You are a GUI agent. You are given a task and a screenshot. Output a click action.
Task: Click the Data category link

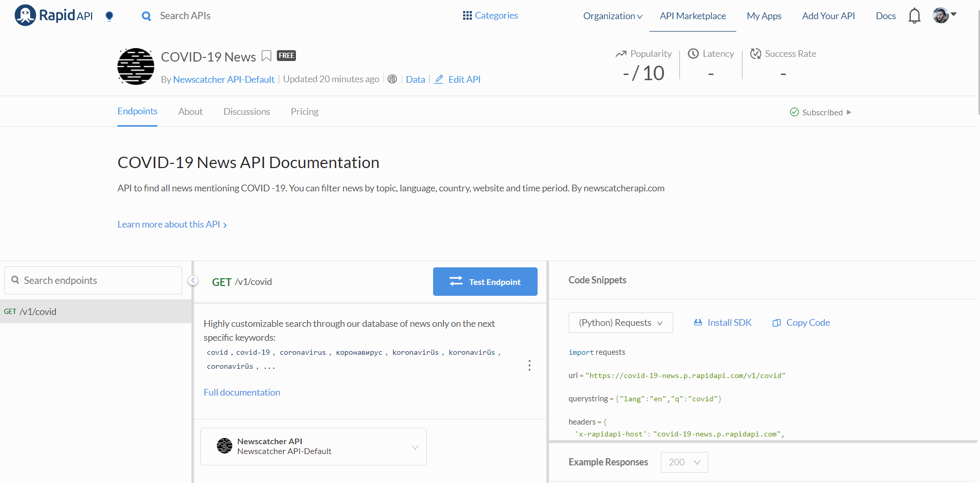tap(415, 79)
